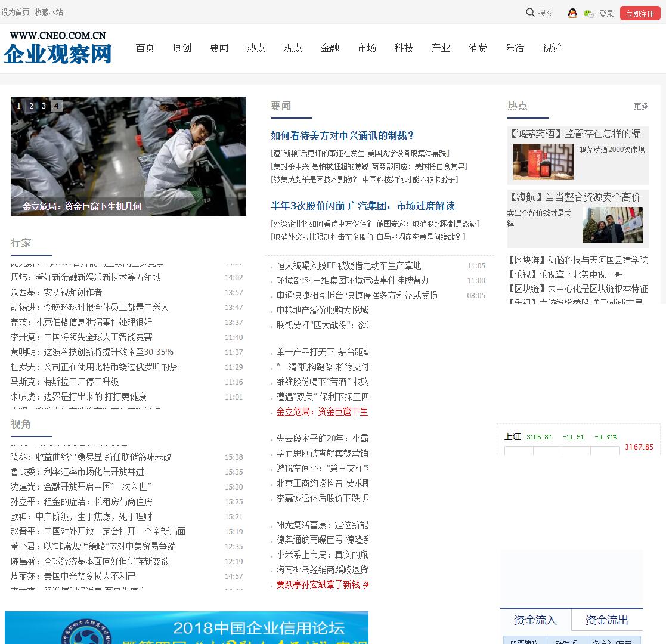This screenshot has width=666, height=644.
Task: Open the 金立危局 carousel image
Action: click(128, 156)
